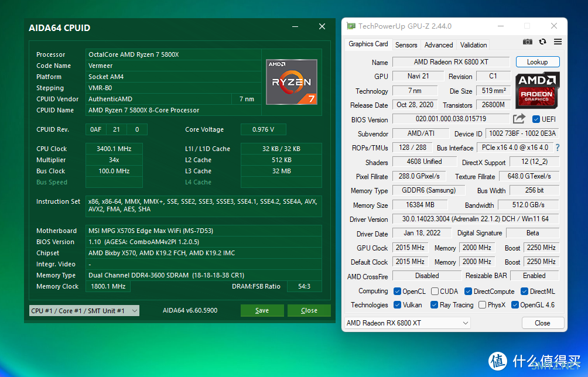This screenshot has width=588, height=377.
Task: Click the AMD CrossFire Disabled field
Action: [427, 276]
